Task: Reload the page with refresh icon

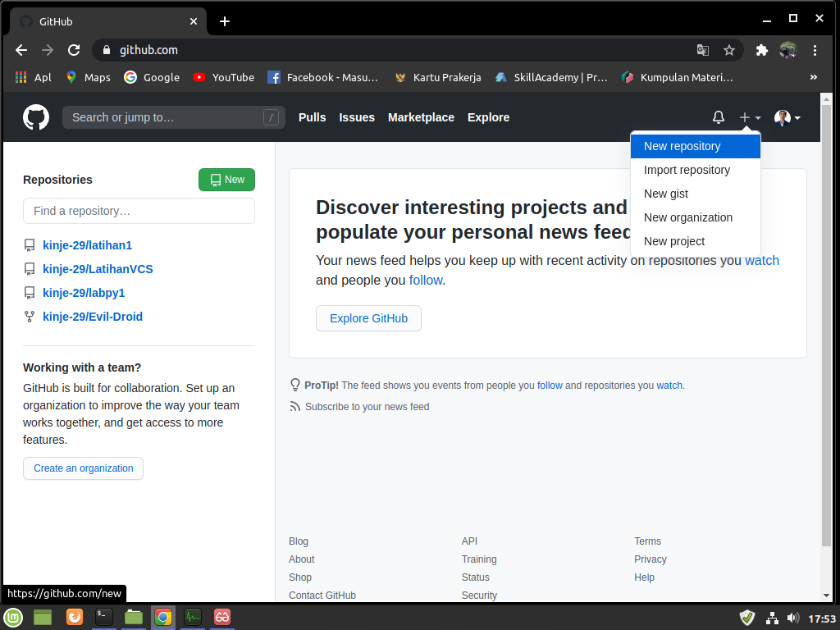Action: pos(74,50)
